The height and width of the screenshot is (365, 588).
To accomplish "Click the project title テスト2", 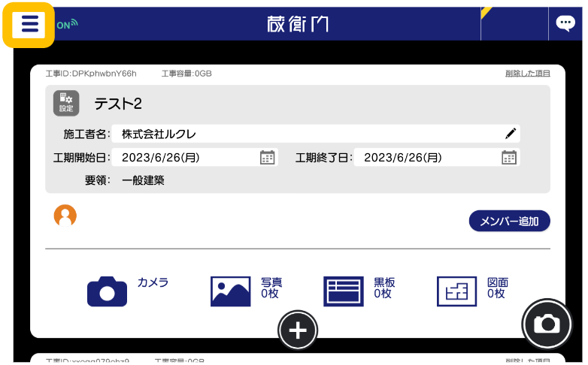I will tap(118, 104).
